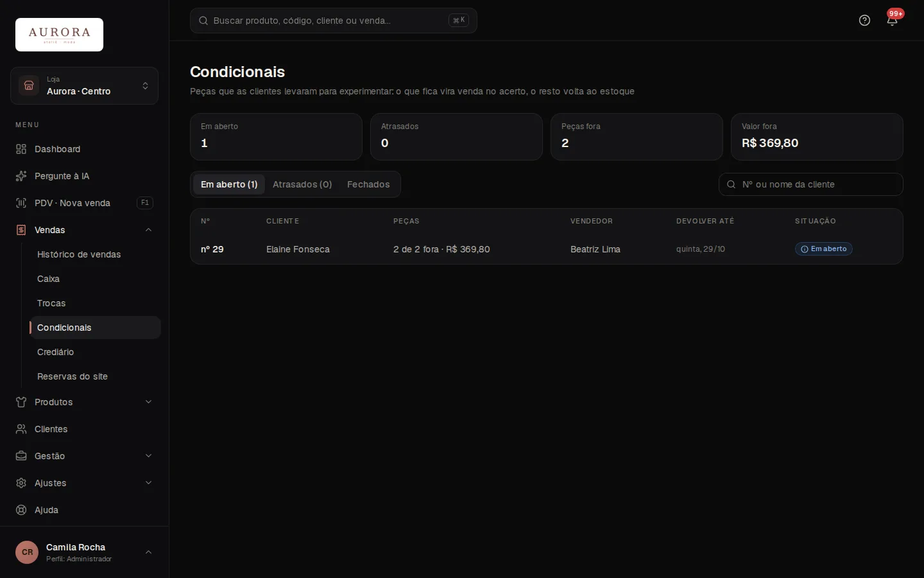Select Condicionais in the sidebar

95,328
